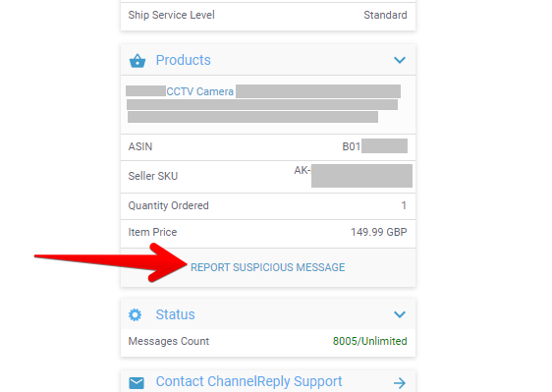Image resolution: width=552 pixels, height=392 pixels.
Task: Open Contact ChannelReply Support link
Action: [x=248, y=381]
